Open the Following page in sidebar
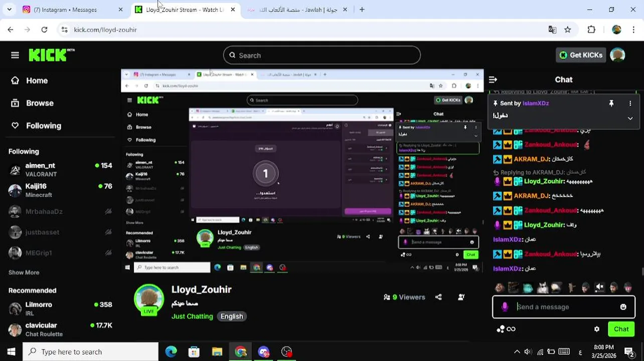The height and width of the screenshot is (361, 644). tap(44, 125)
